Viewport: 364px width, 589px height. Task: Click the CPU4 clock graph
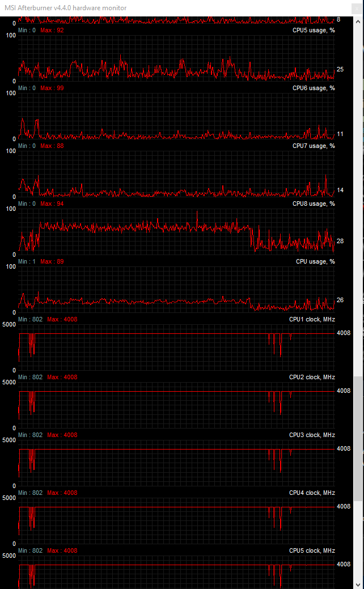point(176,521)
